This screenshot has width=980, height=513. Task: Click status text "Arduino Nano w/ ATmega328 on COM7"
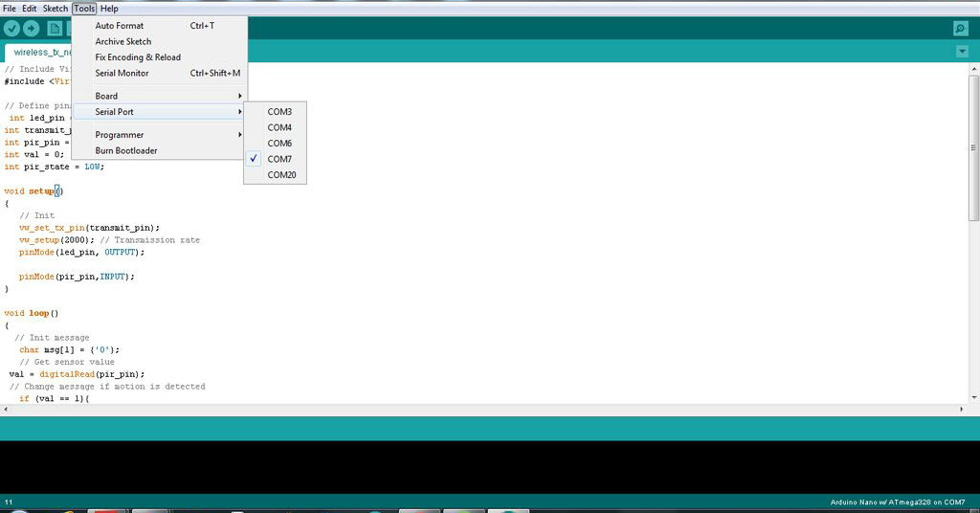click(898, 502)
